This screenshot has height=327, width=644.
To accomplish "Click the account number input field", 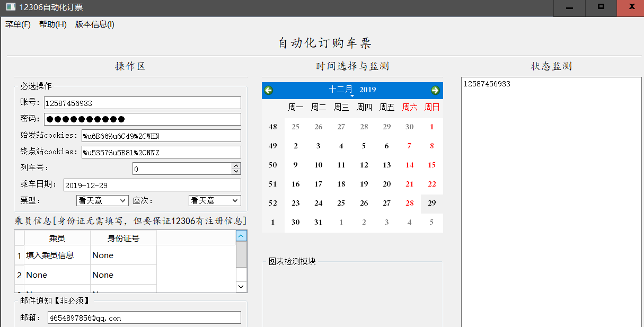I will (x=142, y=103).
